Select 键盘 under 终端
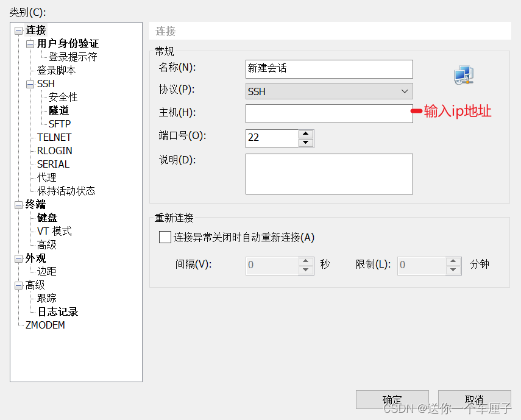This screenshot has width=521, height=420. (x=47, y=218)
